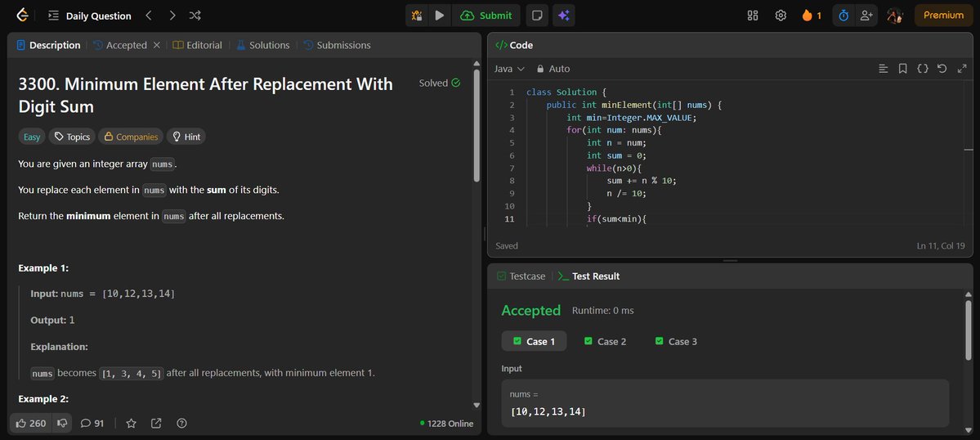Click line 3 containing Integer.MAX_VALUE
980x440 pixels.
point(631,118)
